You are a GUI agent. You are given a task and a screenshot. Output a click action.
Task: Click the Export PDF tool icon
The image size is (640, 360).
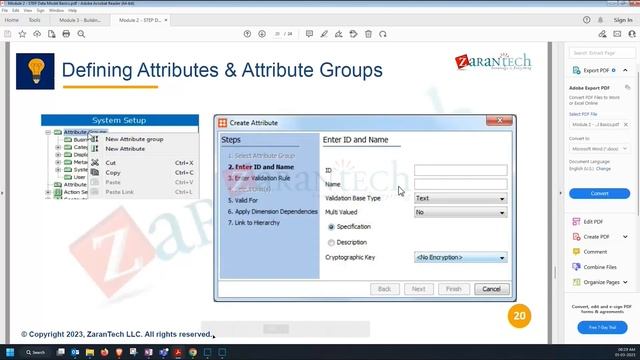click(576, 71)
